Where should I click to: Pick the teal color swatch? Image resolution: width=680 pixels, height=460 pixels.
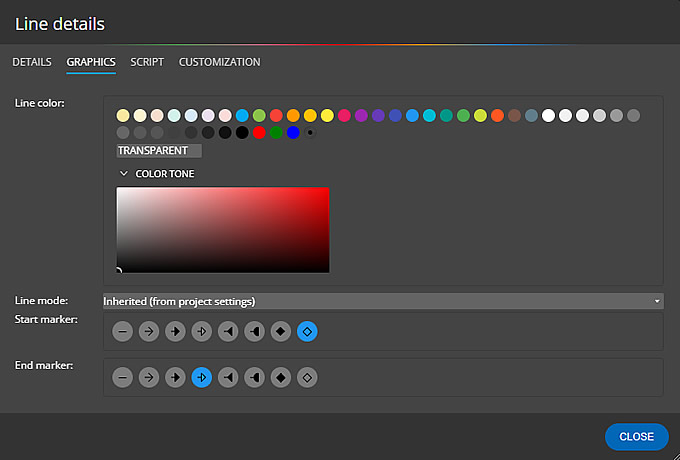click(x=446, y=116)
